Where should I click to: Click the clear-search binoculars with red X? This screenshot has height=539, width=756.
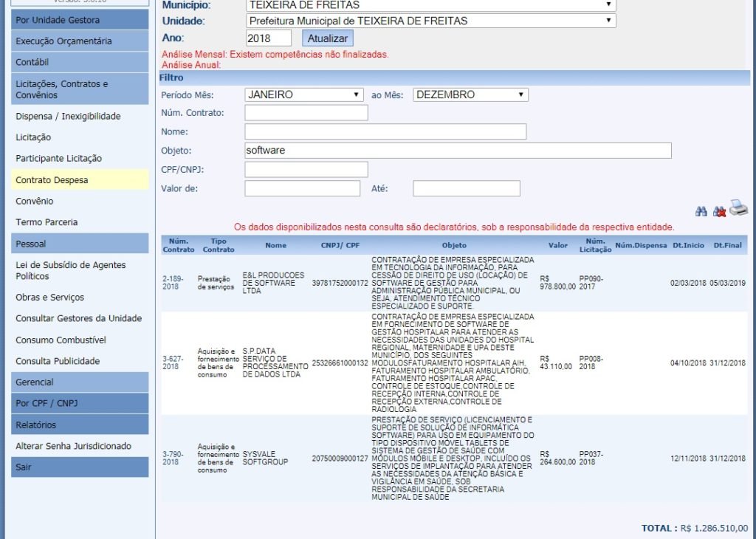[719, 211]
